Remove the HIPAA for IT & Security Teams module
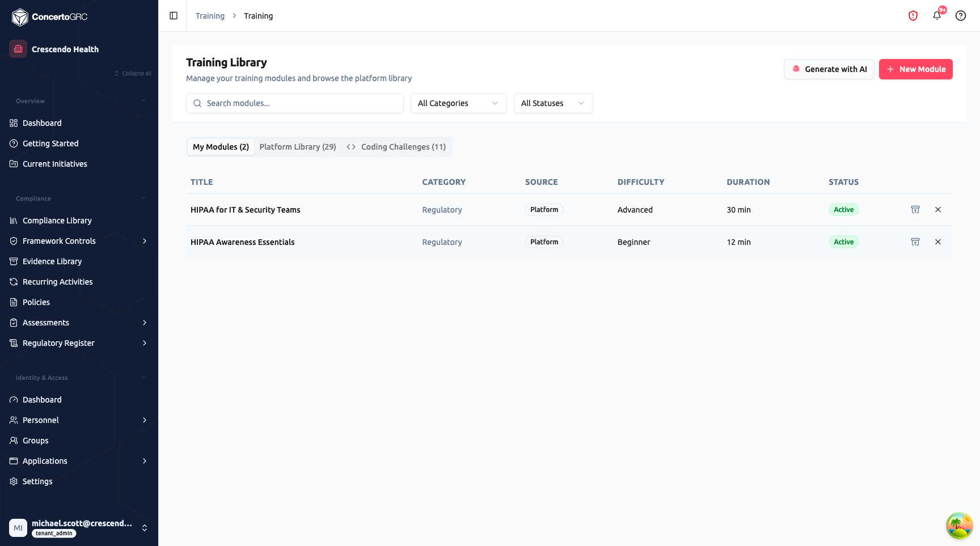The width and height of the screenshot is (980, 546). [938, 210]
